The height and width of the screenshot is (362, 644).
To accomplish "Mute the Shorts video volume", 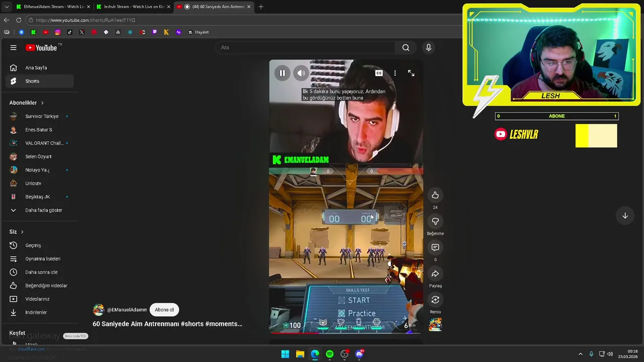I will 301,73.
